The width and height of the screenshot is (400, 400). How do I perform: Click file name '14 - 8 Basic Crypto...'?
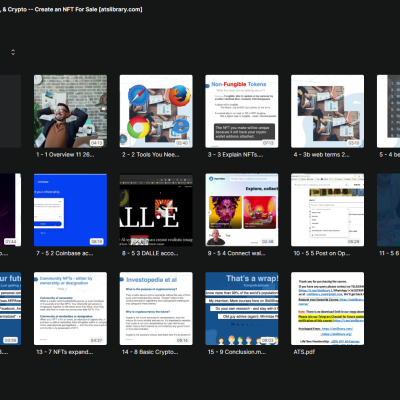[x=150, y=352]
